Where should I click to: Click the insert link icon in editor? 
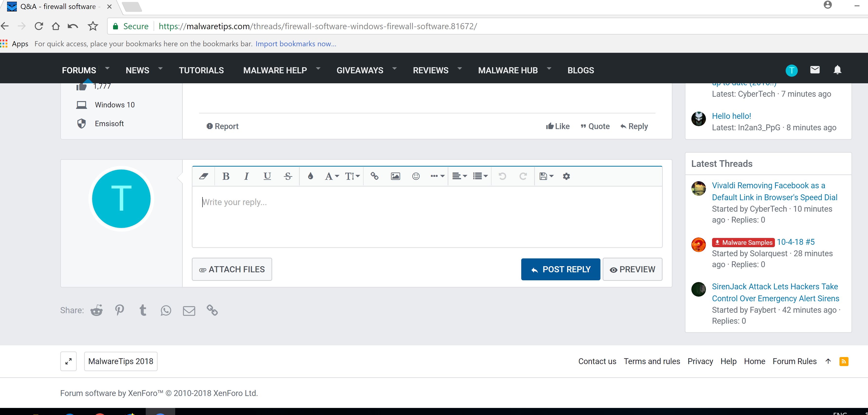click(x=374, y=176)
